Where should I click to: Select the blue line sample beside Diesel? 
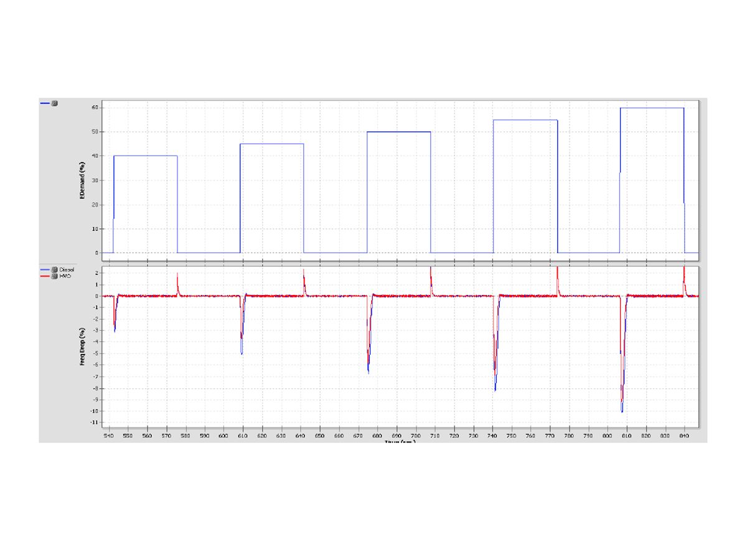(44, 269)
